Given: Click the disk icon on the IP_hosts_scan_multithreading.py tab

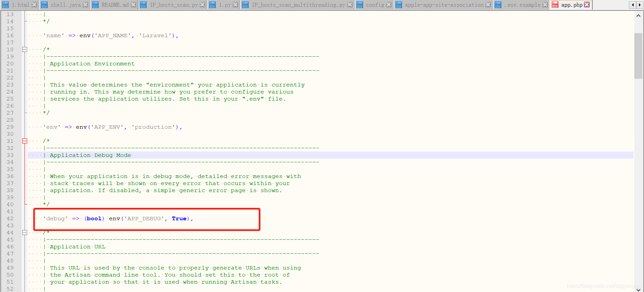Looking at the screenshot, I should tap(245, 5).
